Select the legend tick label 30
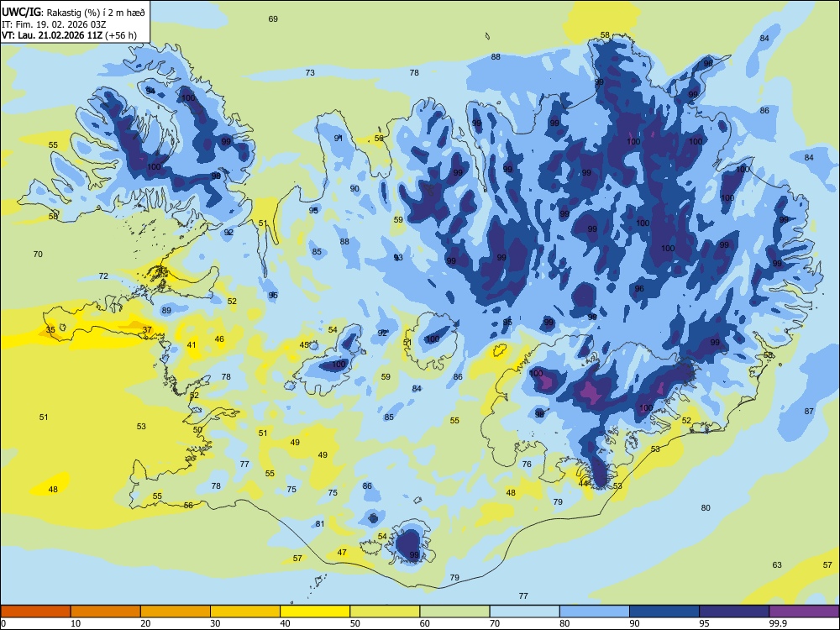 pyautogui.click(x=215, y=623)
